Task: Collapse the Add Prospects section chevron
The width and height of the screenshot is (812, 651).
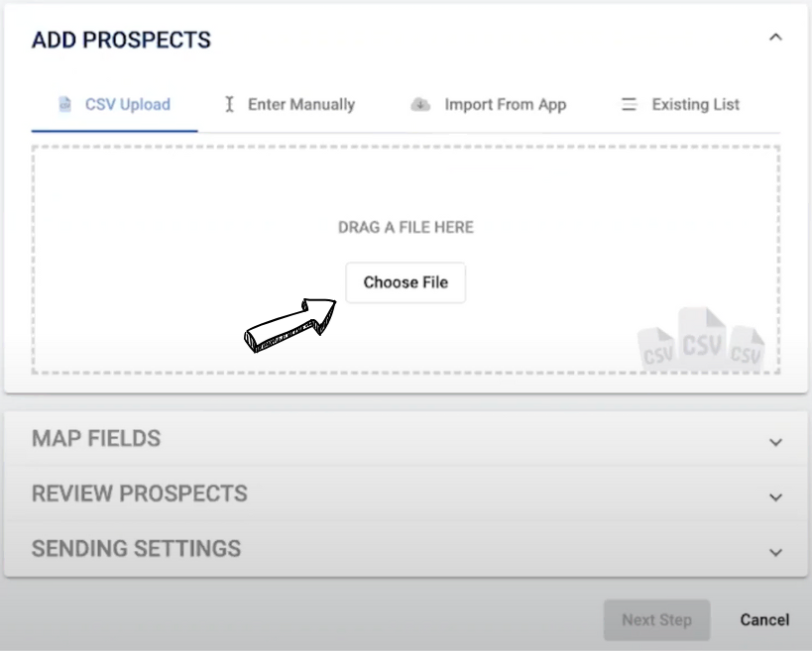Action: pyautogui.click(x=775, y=38)
